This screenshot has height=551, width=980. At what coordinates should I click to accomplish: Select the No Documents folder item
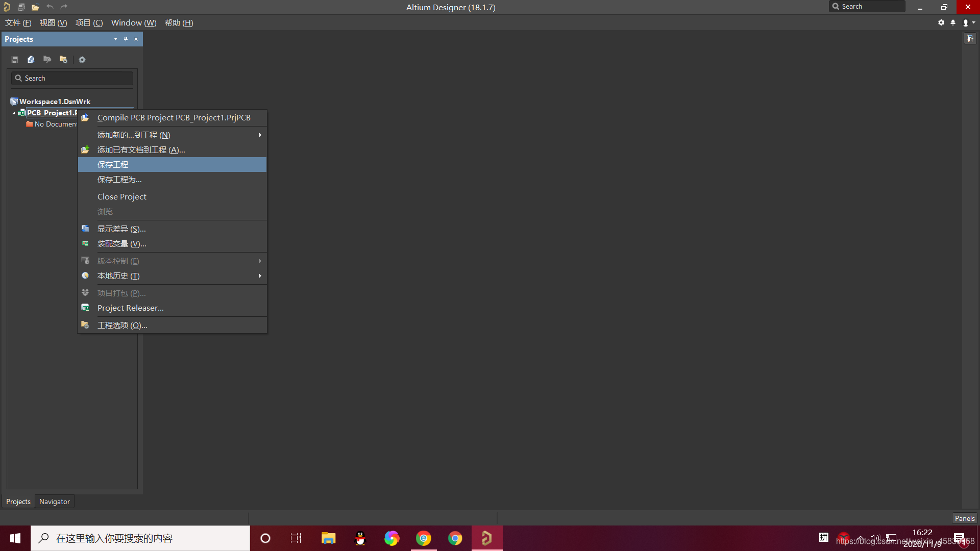(x=52, y=124)
